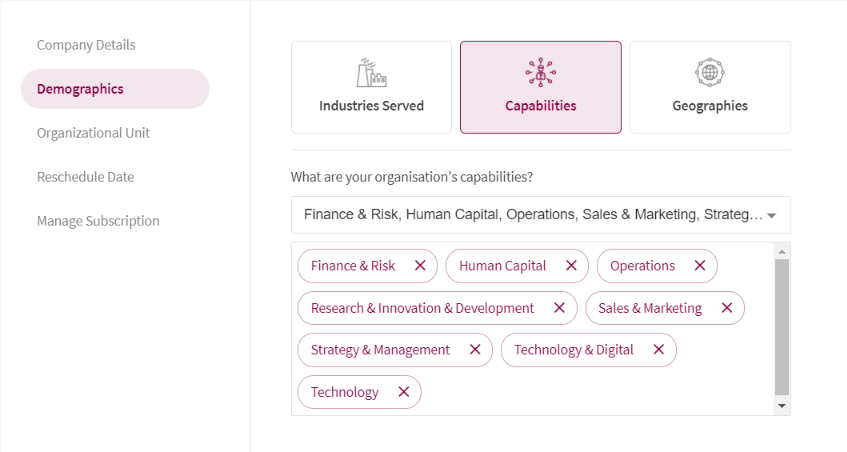This screenshot has width=847, height=452.
Task: Expand the capabilities dropdown arrow
Action: [772, 215]
